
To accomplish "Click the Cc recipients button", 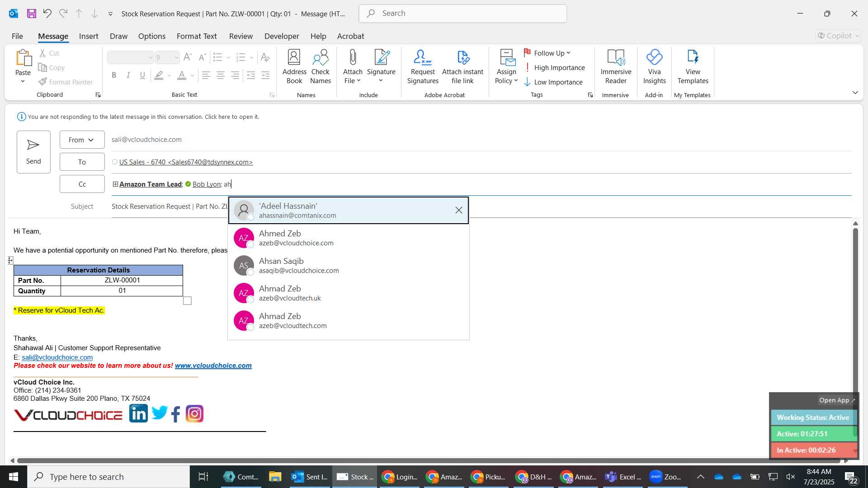I will (x=82, y=184).
